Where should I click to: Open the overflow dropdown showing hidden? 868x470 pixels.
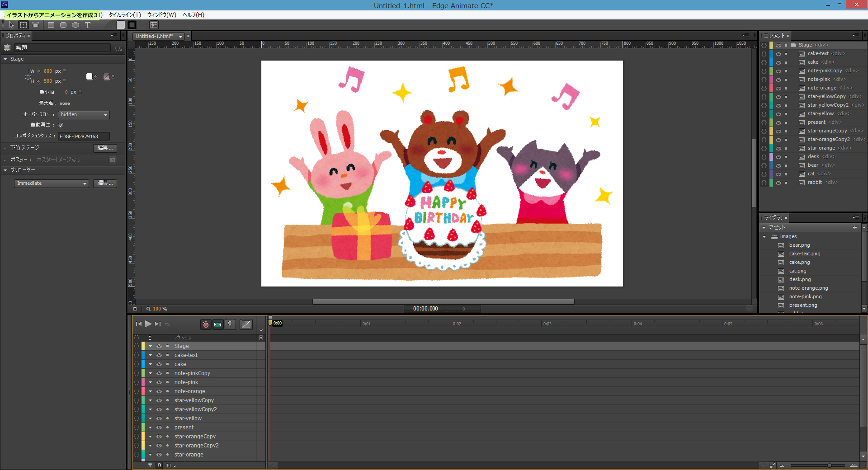(84, 115)
